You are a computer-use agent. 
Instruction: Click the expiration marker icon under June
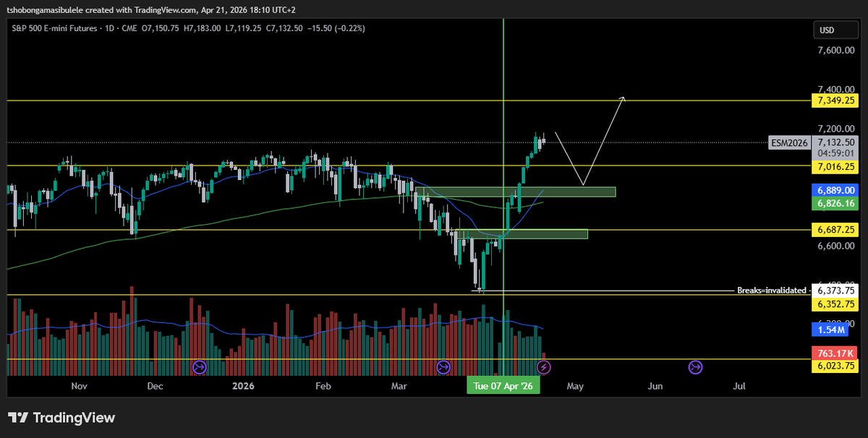point(695,367)
